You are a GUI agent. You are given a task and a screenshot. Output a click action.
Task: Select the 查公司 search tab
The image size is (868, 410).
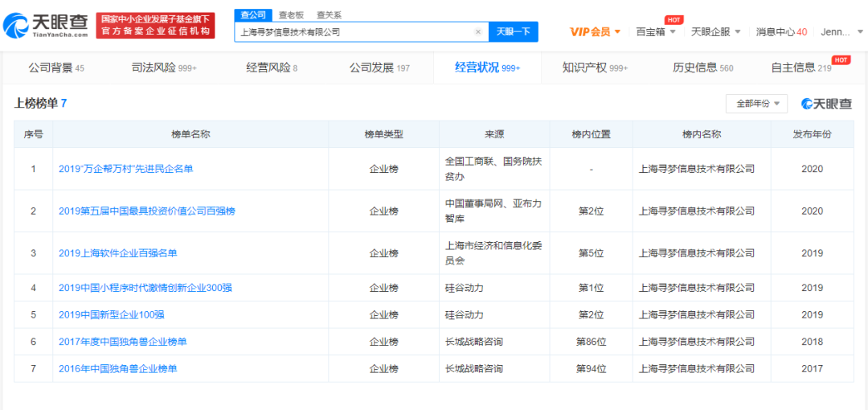253,15
